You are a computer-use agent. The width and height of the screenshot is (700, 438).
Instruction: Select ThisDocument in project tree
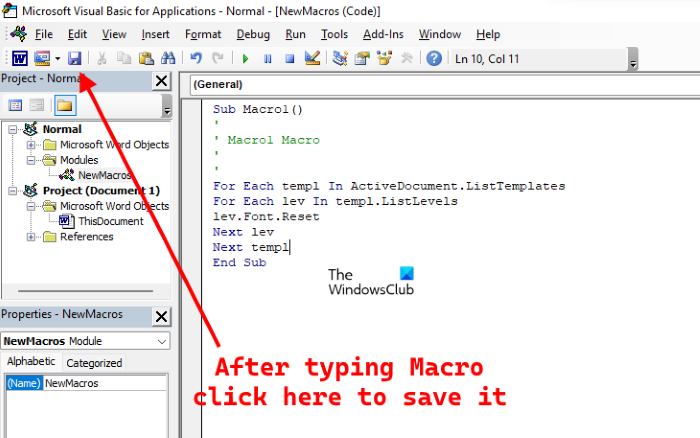pyautogui.click(x=111, y=221)
